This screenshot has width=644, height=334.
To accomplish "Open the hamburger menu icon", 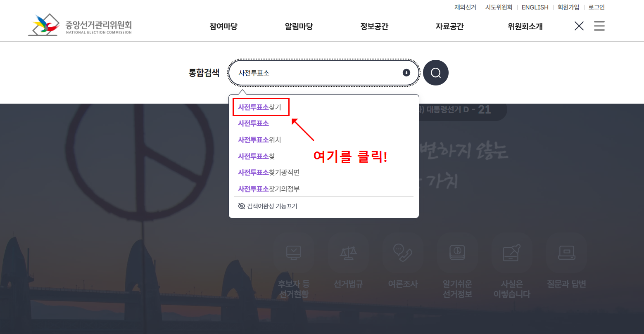I will pyautogui.click(x=599, y=26).
